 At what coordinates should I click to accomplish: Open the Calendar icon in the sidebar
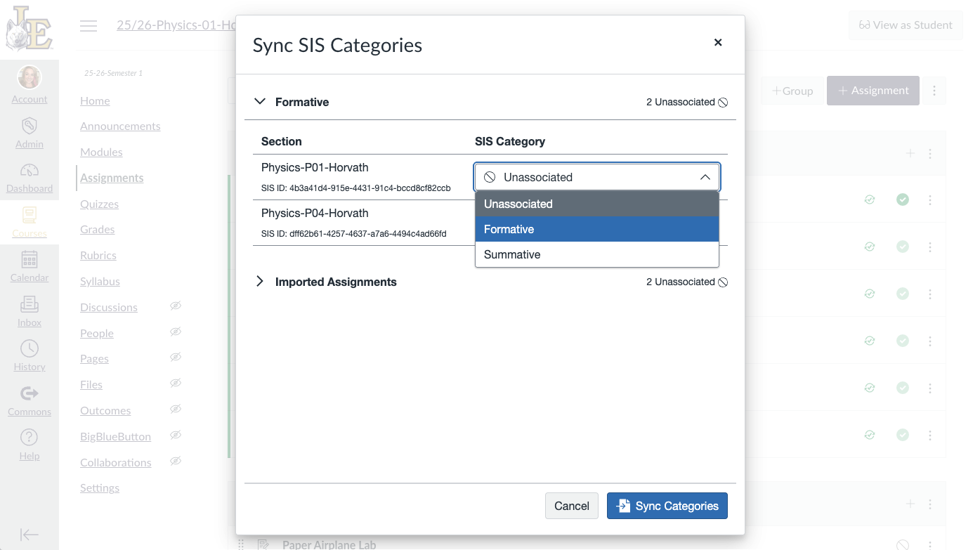[30, 260]
